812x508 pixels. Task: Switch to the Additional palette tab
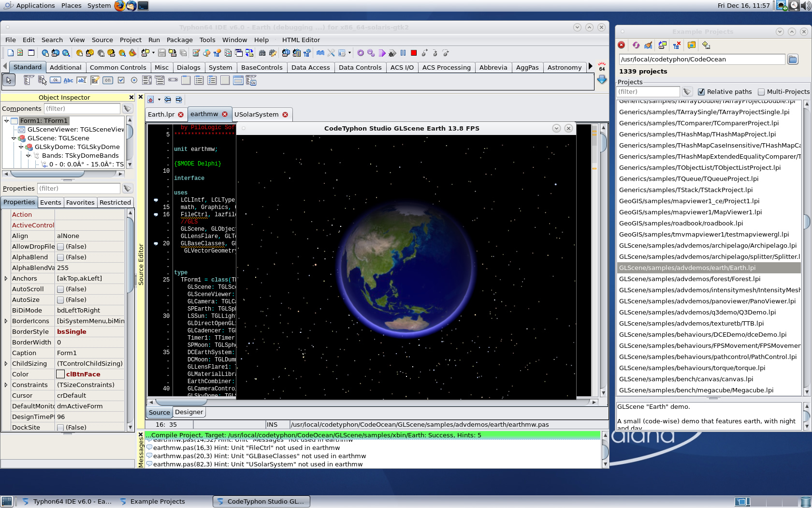(65, 68)
